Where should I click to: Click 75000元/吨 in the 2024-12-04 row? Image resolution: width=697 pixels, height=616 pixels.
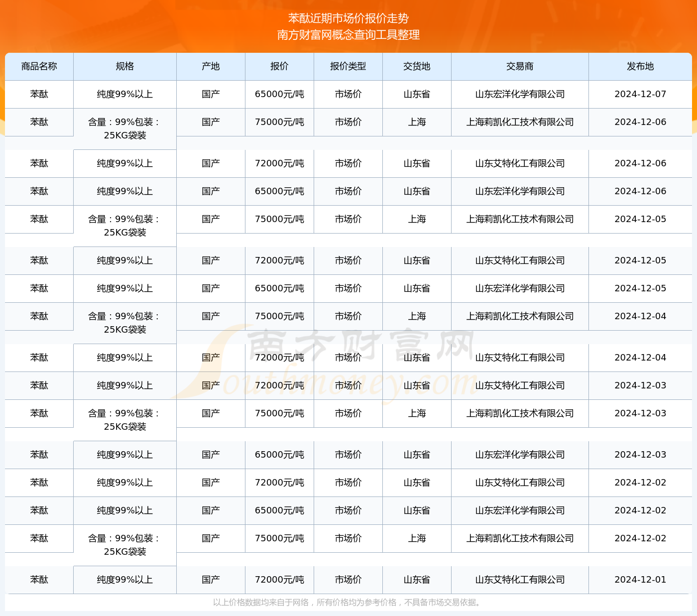pyautogui.click(x=279, y=316)
